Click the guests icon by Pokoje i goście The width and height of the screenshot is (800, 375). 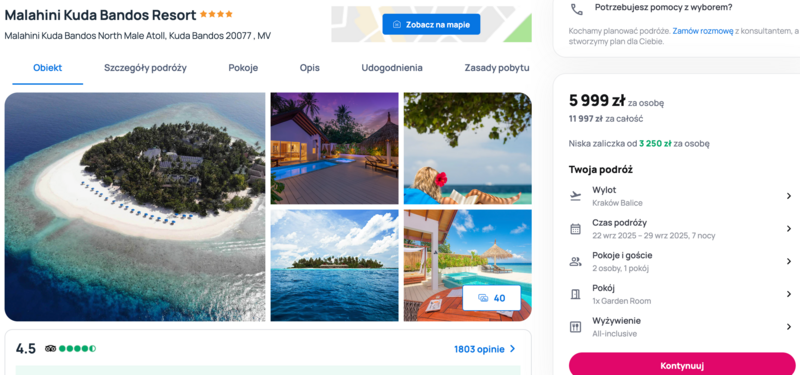[576, 262]
